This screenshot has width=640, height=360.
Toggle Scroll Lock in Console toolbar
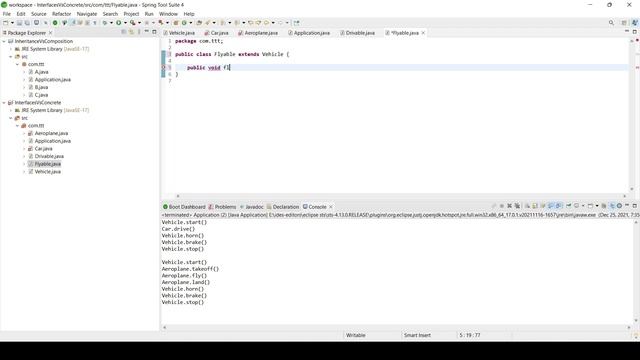point(535,206)
